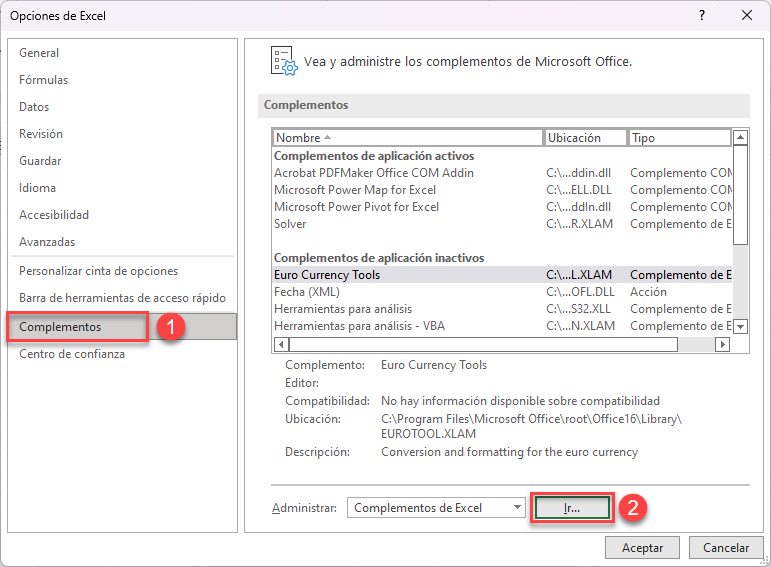Click the list scroll up arrow
771x567 pixels.
click(740, 137)
